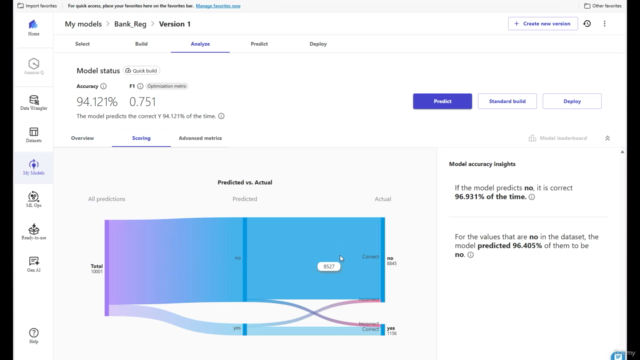Click the Optimization metric label

(x=167, y=86)
